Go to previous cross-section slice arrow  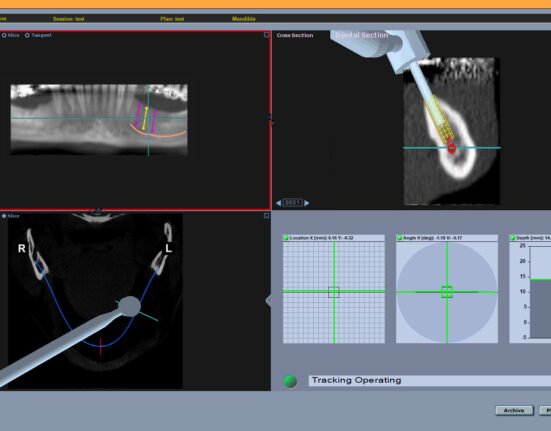[279, 203]
